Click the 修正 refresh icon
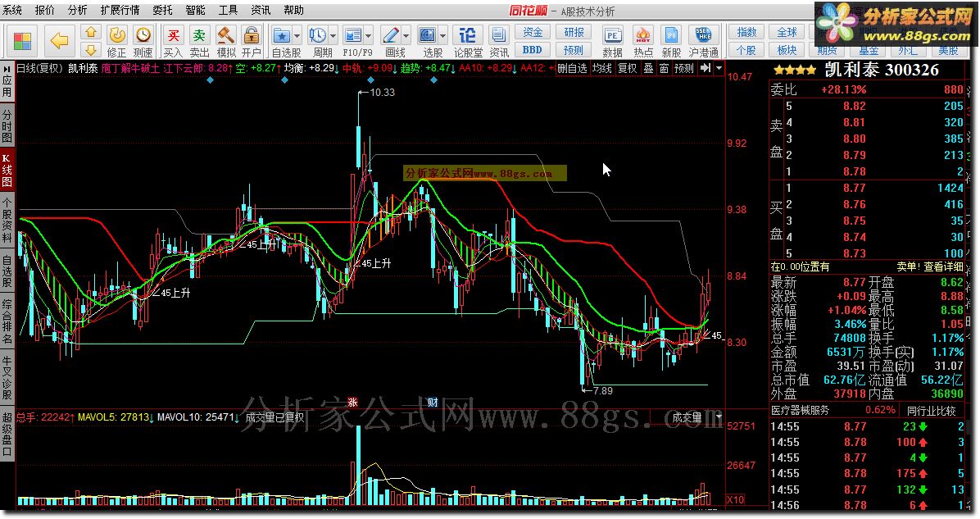Image resolution: width=980 pixels, height=519 pixels. tap(117, 35)
